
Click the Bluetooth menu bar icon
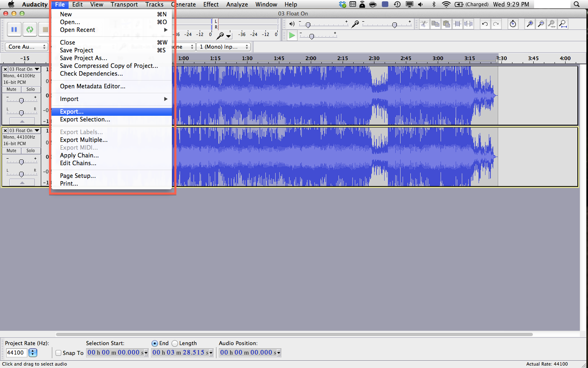[434, 4]
